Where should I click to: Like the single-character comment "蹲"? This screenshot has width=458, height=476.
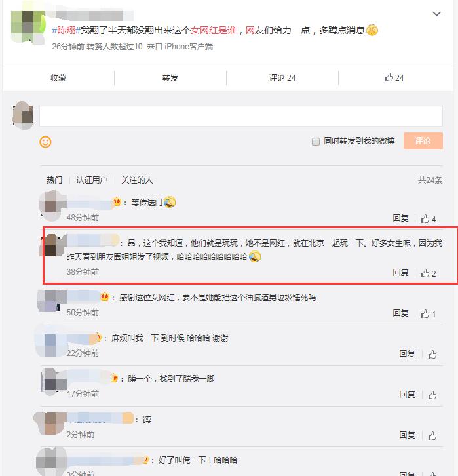pyautogui.click(x=432, y=435)
